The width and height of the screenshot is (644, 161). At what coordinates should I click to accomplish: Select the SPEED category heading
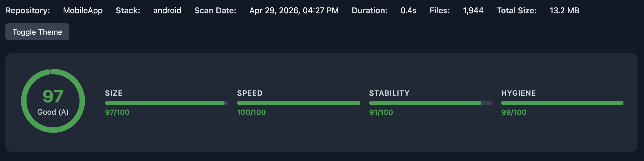[x=250, y=93]
